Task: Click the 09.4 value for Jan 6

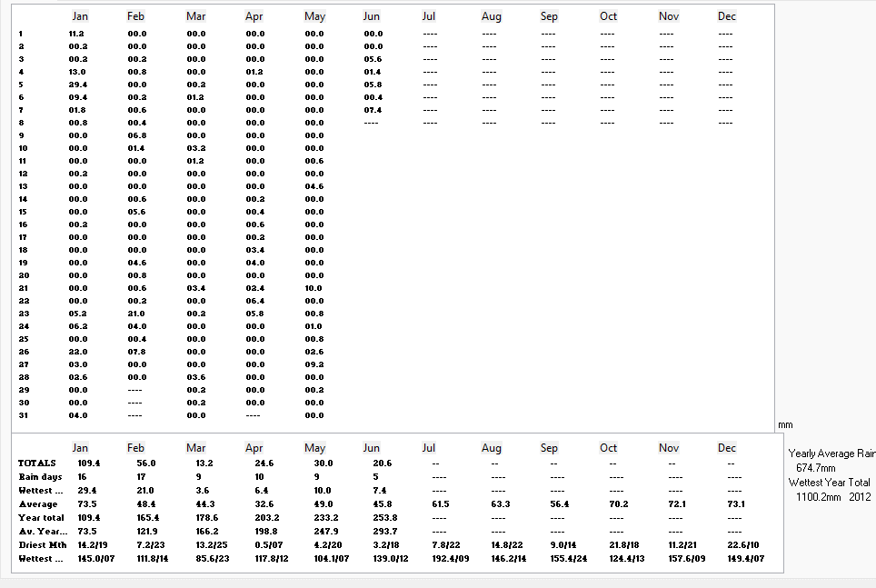Action: (x=78, y=97)
